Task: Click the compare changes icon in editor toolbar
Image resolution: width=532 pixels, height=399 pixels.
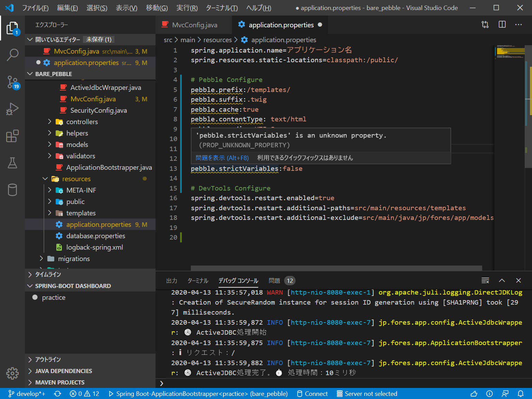Action: (x=485, y=25)
